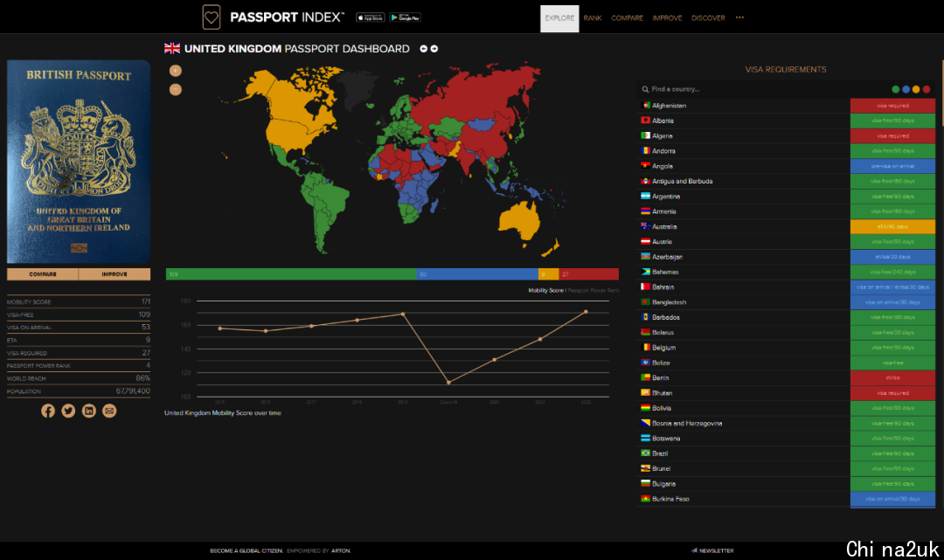Click Australia on the world map

coord(520,221)
